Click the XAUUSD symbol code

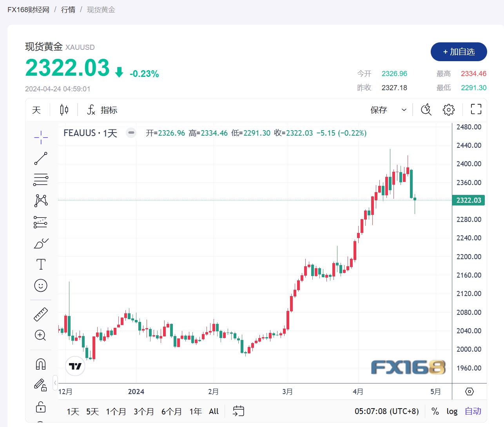(x=80, y=47)
